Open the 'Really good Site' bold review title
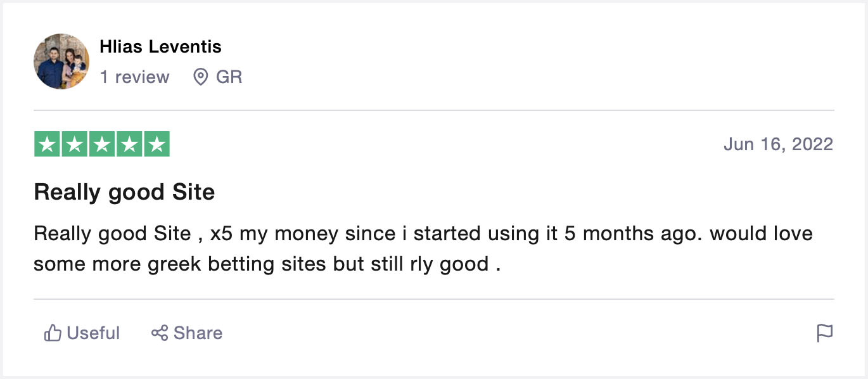This screenshot has width=868, height=379. click(124, 192)
